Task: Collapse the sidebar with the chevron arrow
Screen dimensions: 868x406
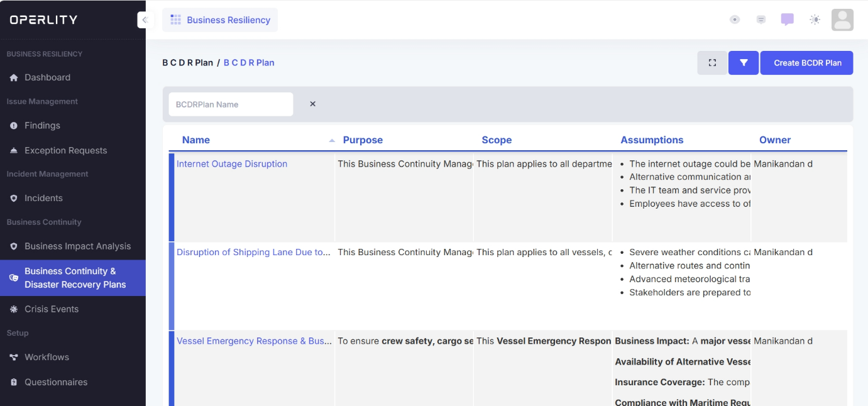Action: (x=145, y=20)
